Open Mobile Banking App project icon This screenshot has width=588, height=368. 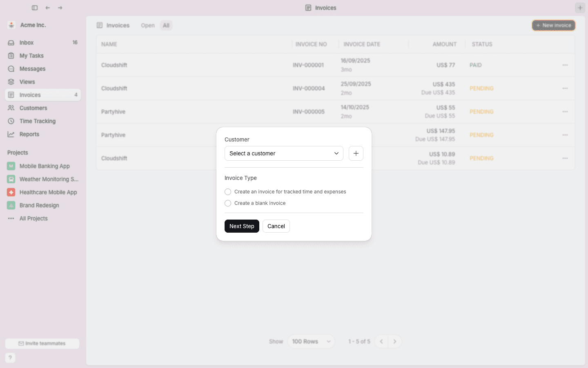11,166
